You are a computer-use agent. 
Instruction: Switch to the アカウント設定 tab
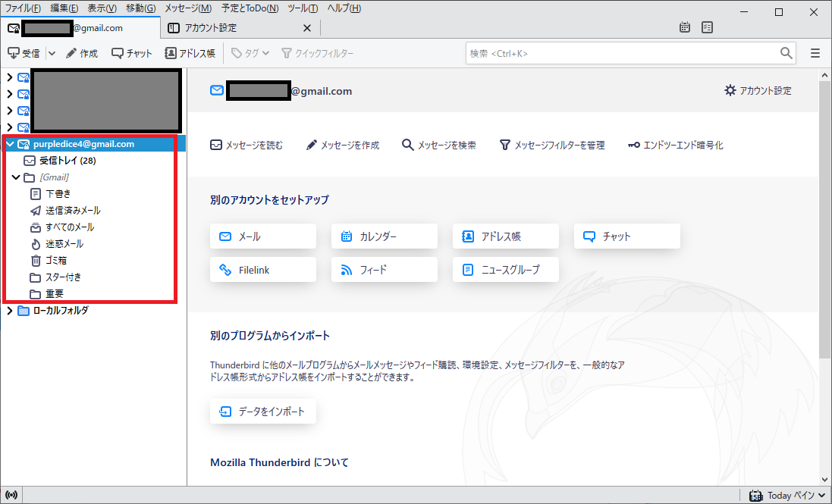(240, 28)
